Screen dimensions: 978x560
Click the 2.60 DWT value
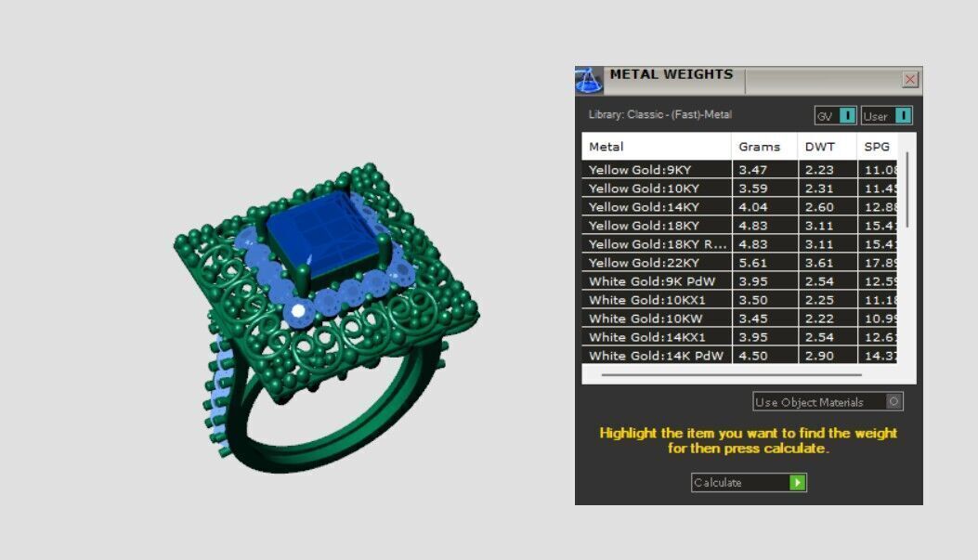pos(819,207)
